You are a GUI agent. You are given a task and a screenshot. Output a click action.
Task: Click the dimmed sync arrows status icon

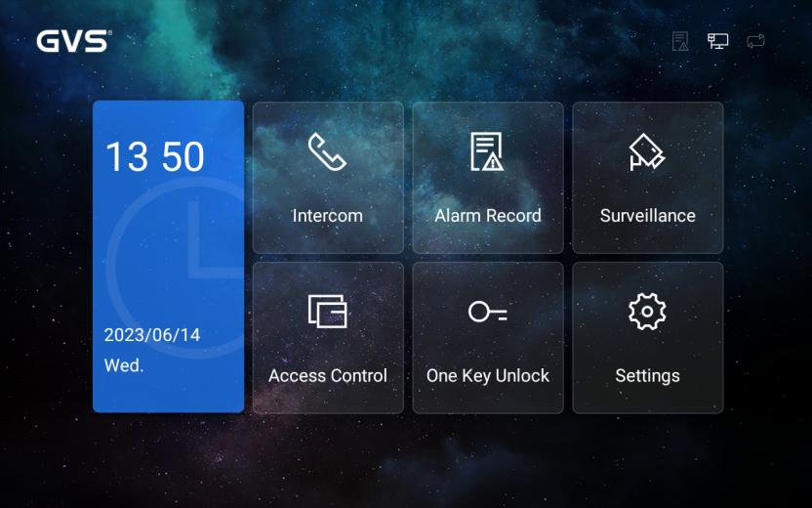(755, 41)
